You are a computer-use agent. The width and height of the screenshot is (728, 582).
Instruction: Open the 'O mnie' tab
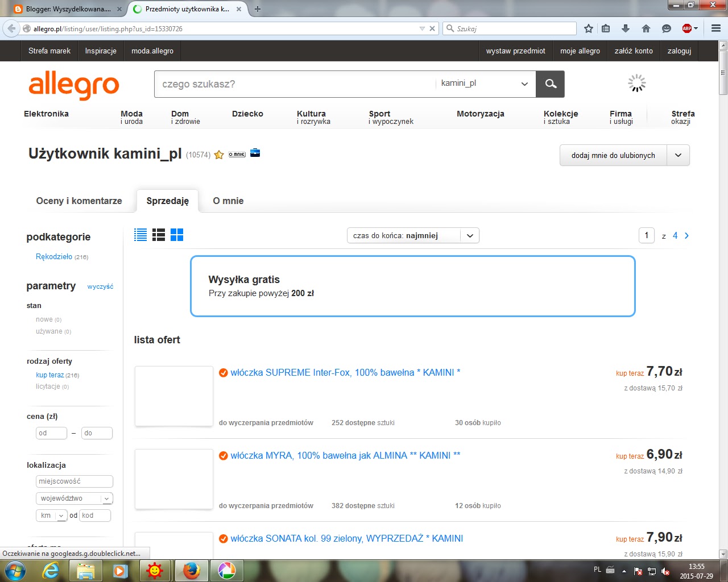[228, 201]
